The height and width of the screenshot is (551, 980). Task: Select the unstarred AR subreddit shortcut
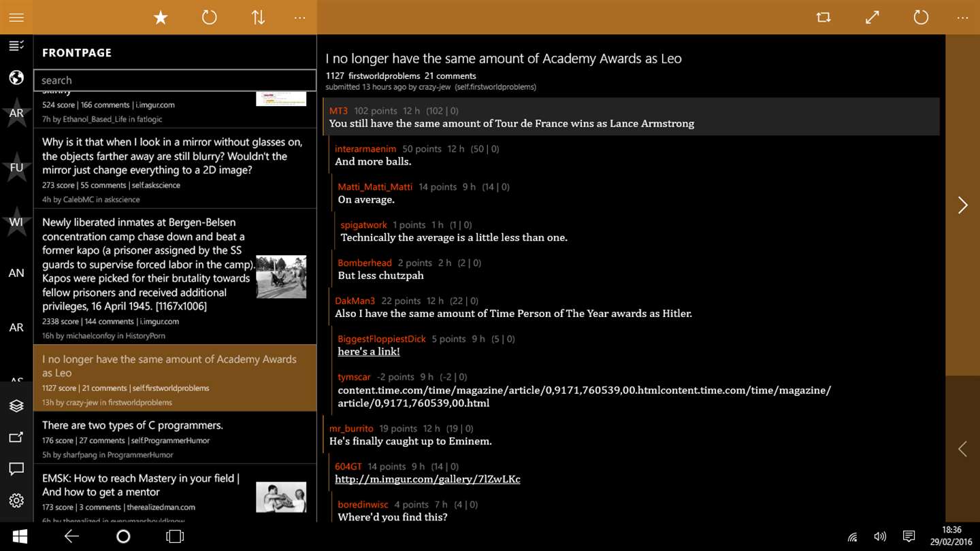coord(16,327)
